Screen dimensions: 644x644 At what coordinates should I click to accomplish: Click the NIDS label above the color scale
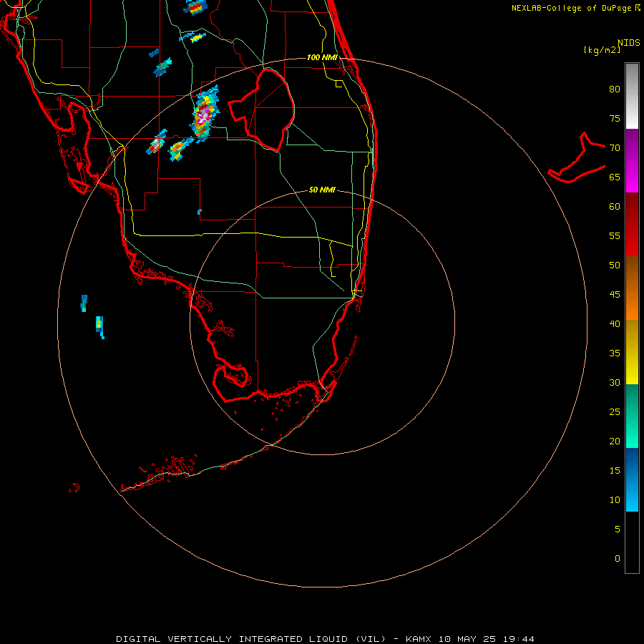coord(628,43)
